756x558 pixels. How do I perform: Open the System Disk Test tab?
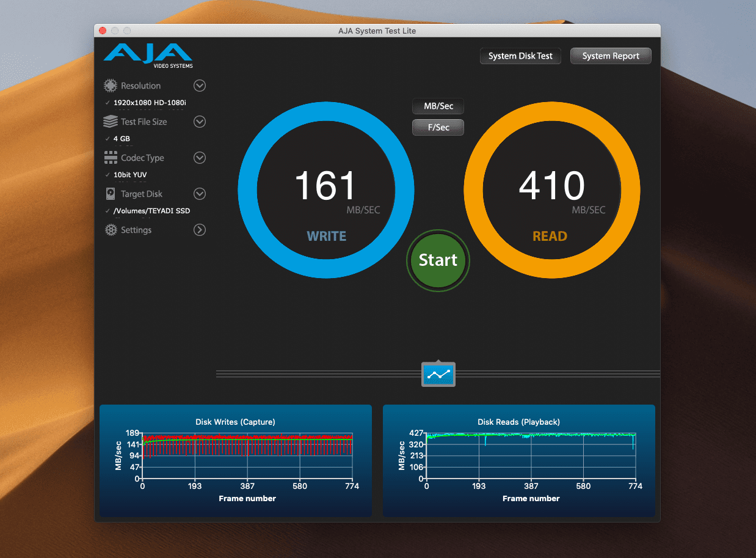[520, 56]
